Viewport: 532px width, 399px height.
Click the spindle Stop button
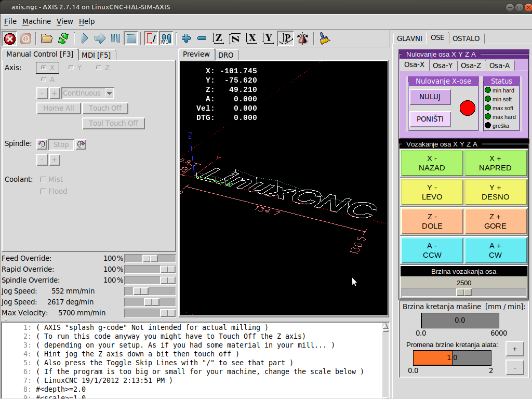point(61,144)
